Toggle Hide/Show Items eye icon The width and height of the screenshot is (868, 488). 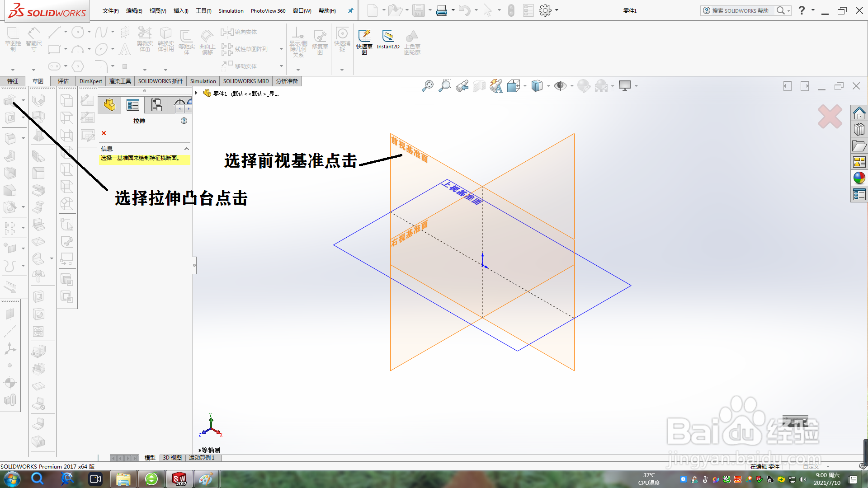coord(560,86)
